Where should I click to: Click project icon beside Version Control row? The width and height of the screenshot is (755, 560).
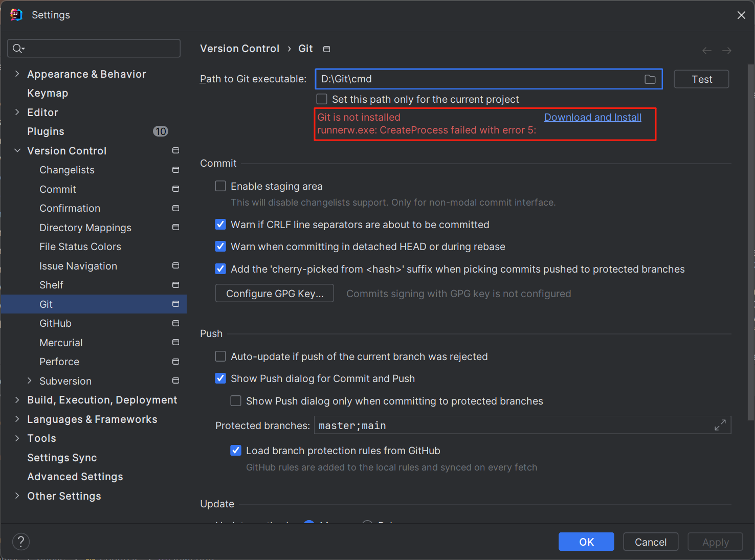pyautogui.click(x=175, y=150)
